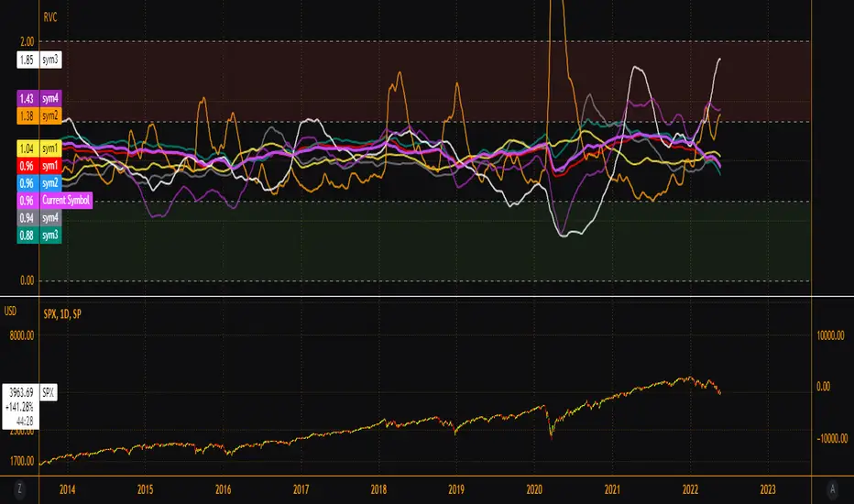Select the white sym3 label reading 1.85
The image size is (854, 504).
tap(39, 60)
